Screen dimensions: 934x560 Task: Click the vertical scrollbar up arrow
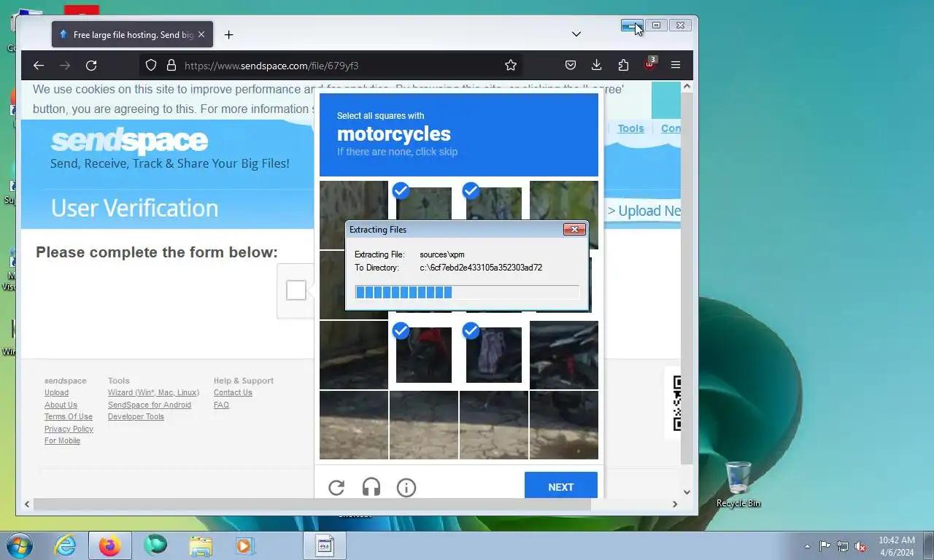click(x=687, y=87)
